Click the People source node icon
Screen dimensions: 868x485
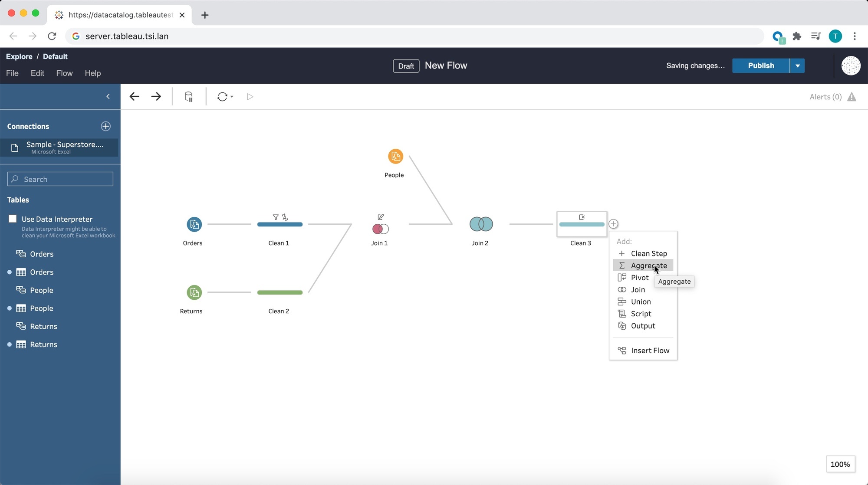pyautogui.click(x=395, y=156)
